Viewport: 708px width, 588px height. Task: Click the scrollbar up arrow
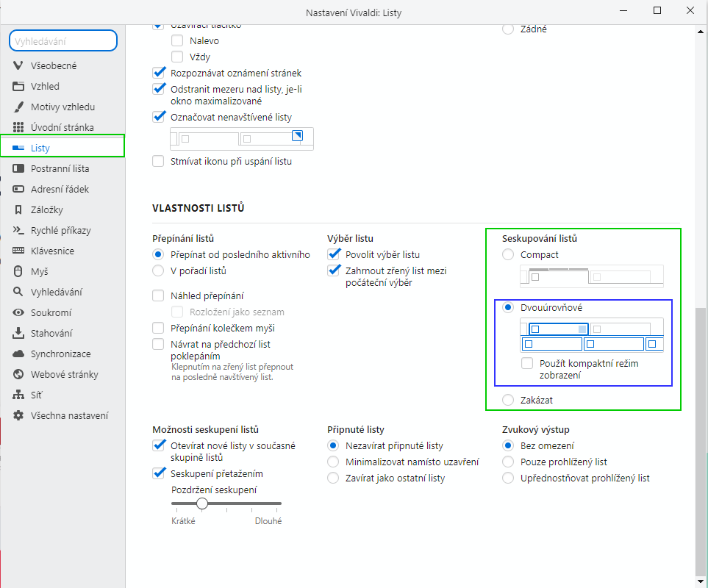tap(701, 32)
